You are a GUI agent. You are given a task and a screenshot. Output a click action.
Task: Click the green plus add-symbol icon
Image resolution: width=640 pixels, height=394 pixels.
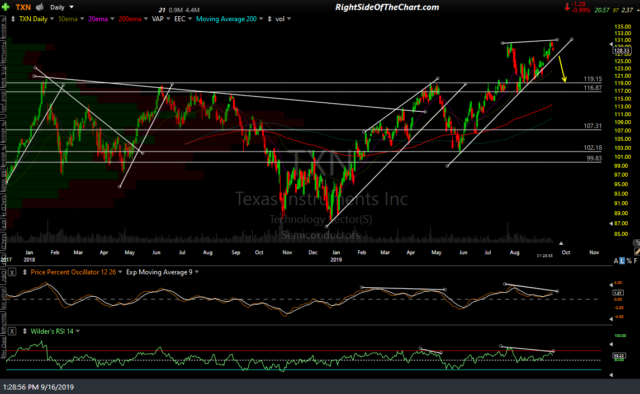click(x=6, y=7)
